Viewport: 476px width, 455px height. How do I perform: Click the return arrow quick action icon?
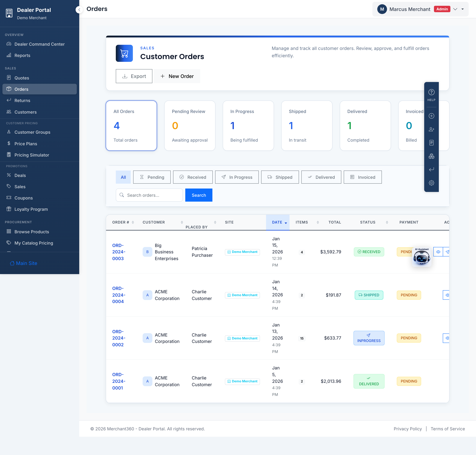click(431, 169)
